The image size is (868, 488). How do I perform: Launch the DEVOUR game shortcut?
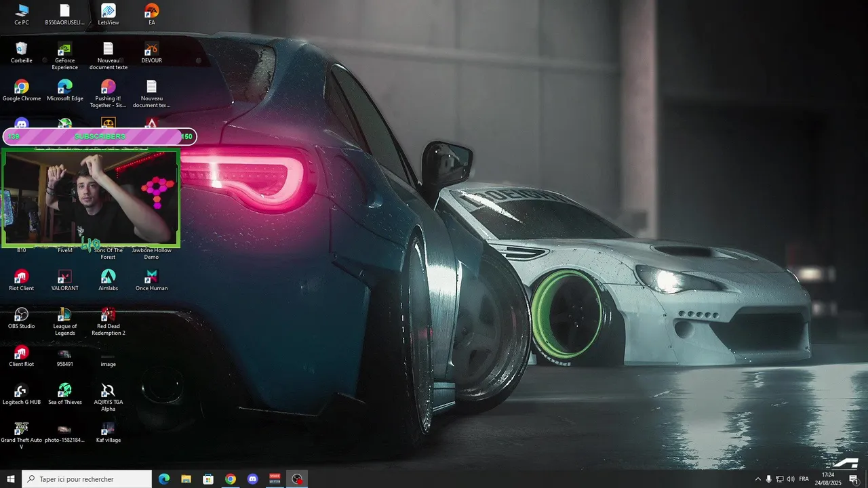[x=152, y=53]
